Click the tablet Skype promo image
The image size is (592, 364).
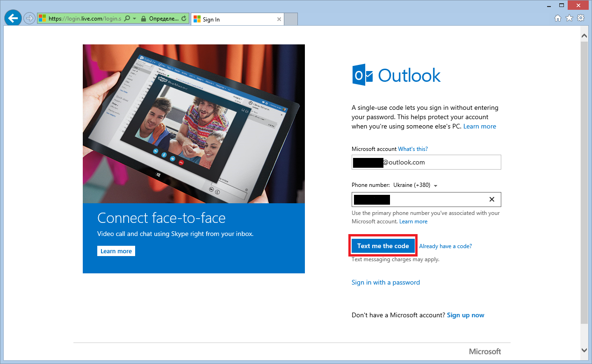point(194,124)
